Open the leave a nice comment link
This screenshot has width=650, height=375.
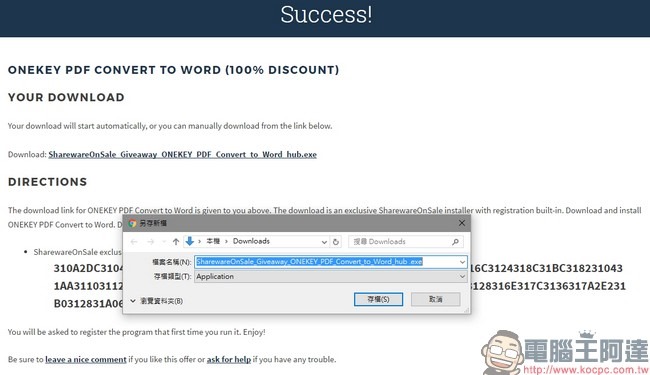(86, 359)
